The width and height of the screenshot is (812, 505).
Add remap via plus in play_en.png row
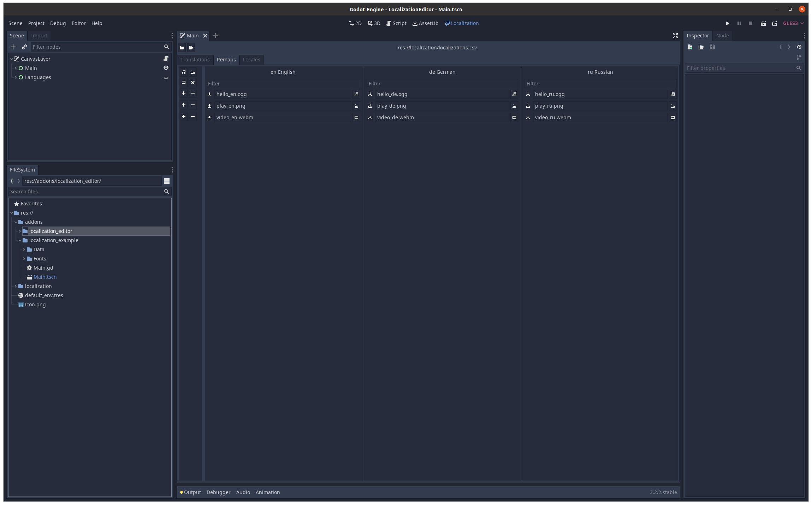click(x=184, y=105)
